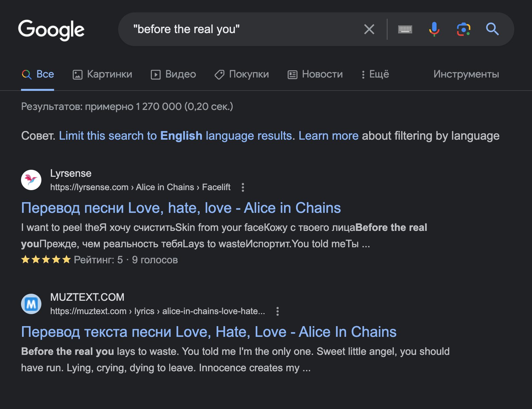Open the Lyrsense result options three-dot menu
Viewport: 532px width, 409px height.
click(x=243, y=187)
